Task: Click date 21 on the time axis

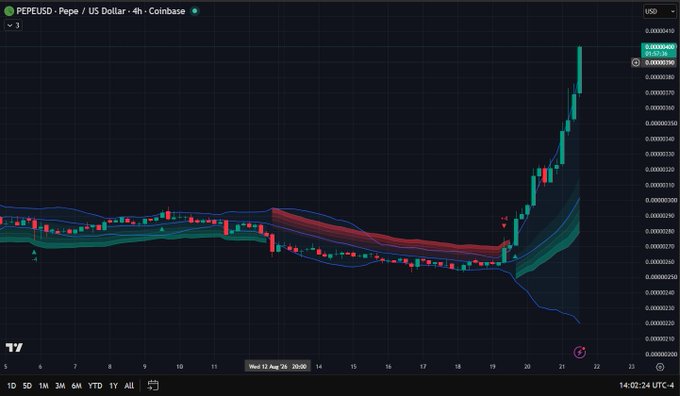Action: (x=562, y=367)
